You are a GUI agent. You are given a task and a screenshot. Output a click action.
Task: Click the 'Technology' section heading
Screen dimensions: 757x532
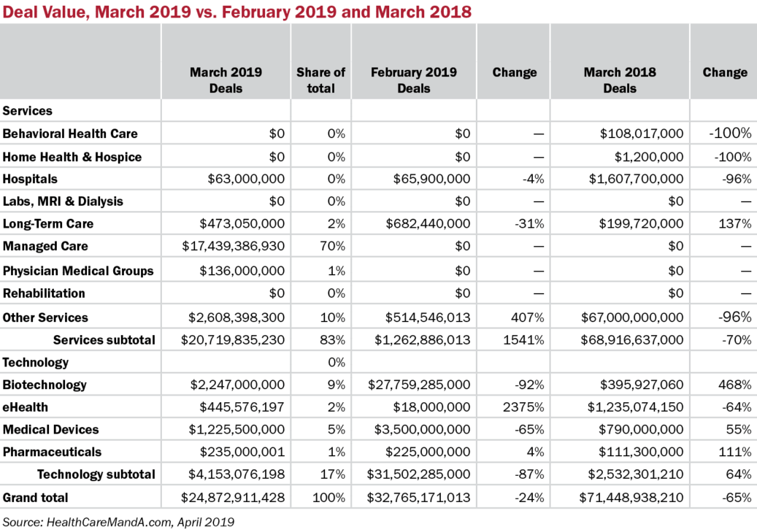point(36,362)
